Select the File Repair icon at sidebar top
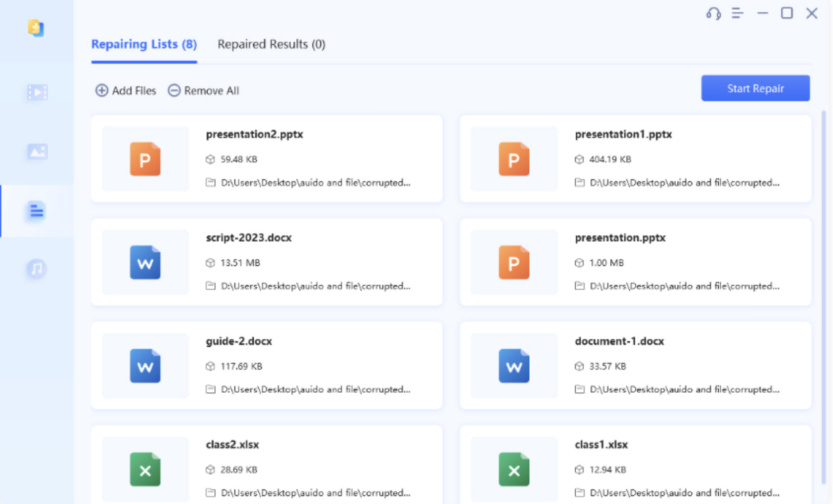The width and height of the screenshot is (833, 504). [36, 29]
